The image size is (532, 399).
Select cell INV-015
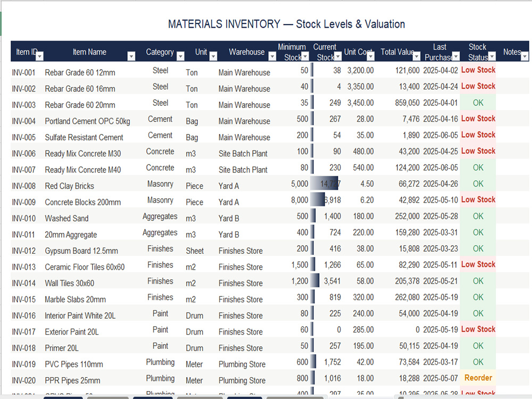click(24, 300)
